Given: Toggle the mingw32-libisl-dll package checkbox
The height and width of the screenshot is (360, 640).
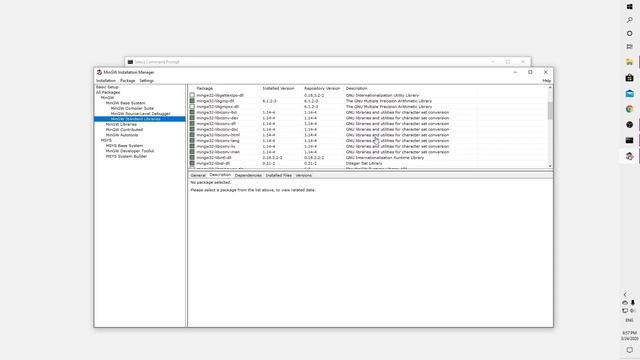Looking at the screenshot, I should 192,163.
